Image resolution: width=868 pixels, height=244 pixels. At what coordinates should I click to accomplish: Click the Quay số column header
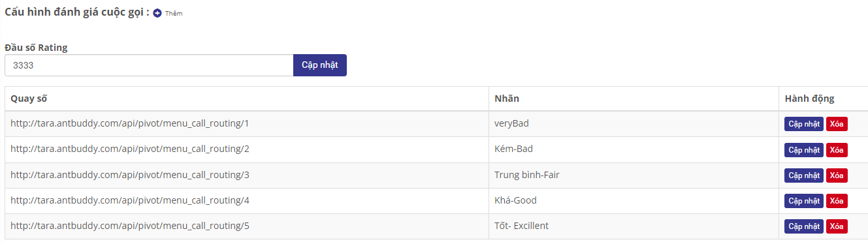[29, 99]
